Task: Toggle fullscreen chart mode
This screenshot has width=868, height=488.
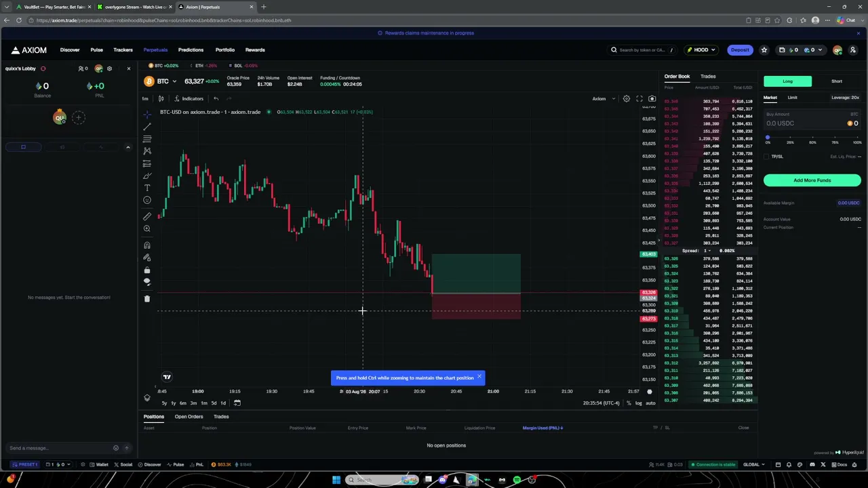Action: pos(639,98)
